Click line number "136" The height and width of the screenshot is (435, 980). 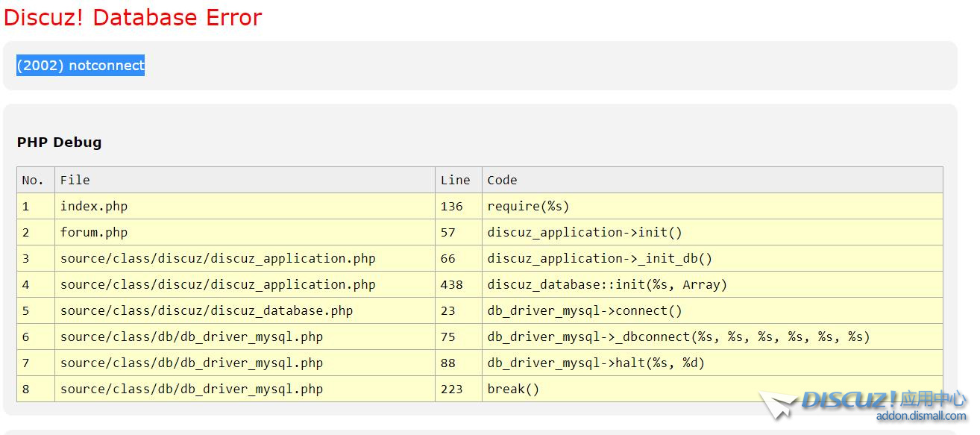point(459,206)
